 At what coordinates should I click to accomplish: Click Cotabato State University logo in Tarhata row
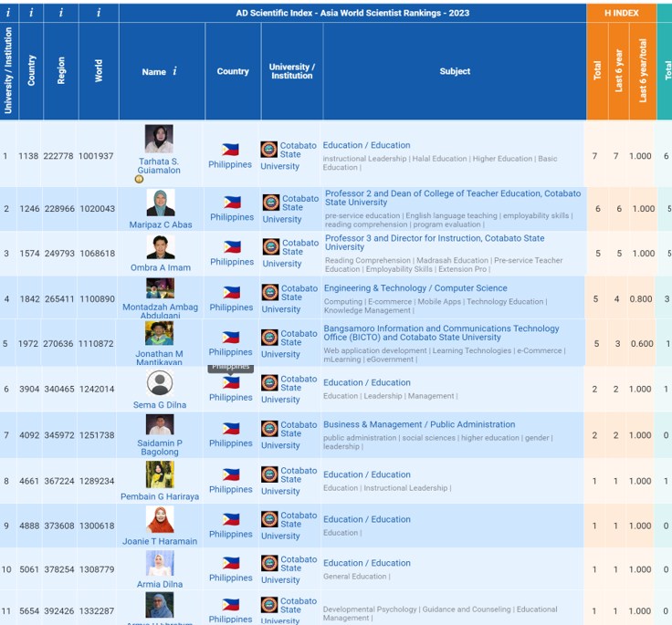tap(269, 150)
